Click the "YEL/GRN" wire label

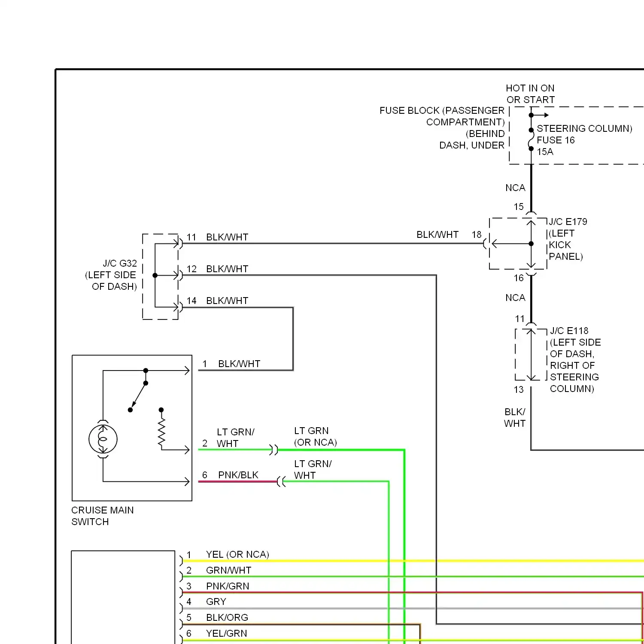pos(226,633)
